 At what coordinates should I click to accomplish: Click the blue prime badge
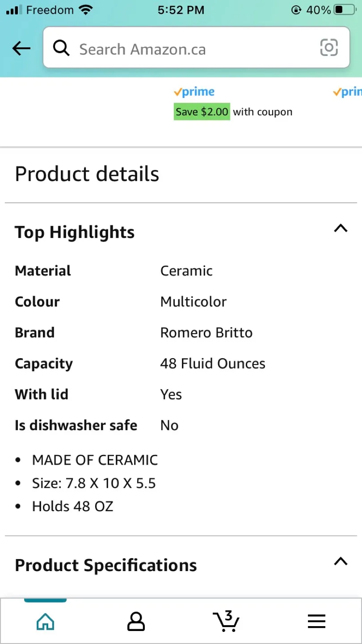194,92
